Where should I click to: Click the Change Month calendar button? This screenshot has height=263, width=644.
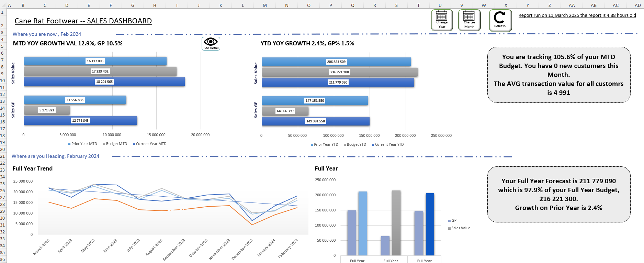coord(469,20)
